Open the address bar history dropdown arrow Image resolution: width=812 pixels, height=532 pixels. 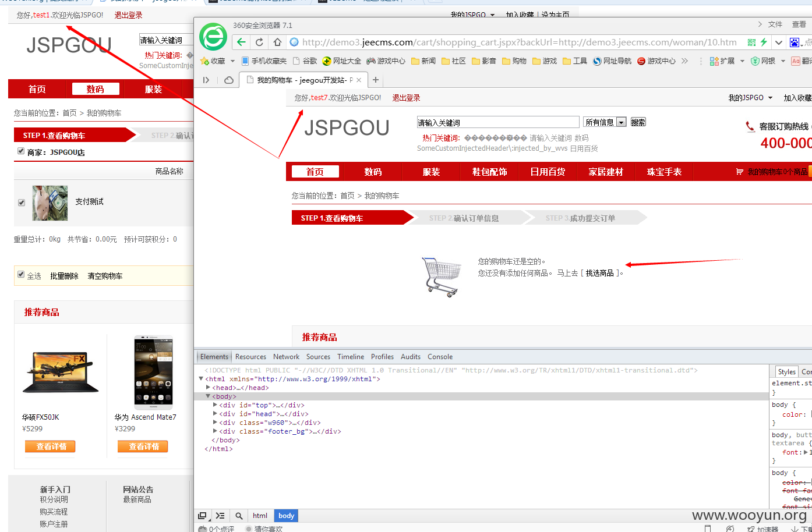(779, 42)
